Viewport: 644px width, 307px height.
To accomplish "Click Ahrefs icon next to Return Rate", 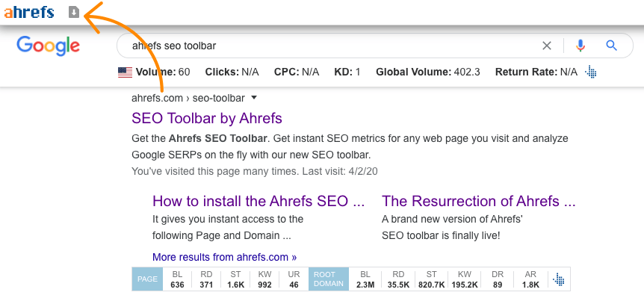I will click(x=591, y=72).
